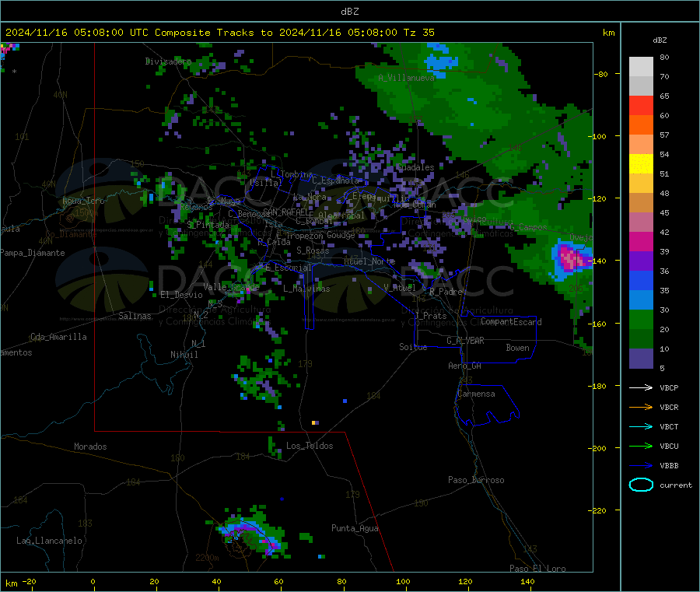Click the 'SAN_RAFAEL' city label

(x=285, y=212)
